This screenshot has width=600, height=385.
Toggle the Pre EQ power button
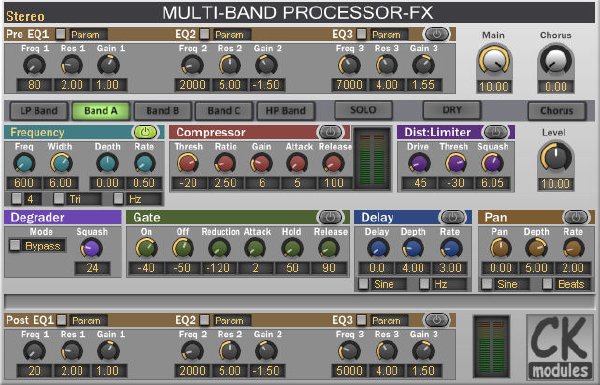pos(437,34)
